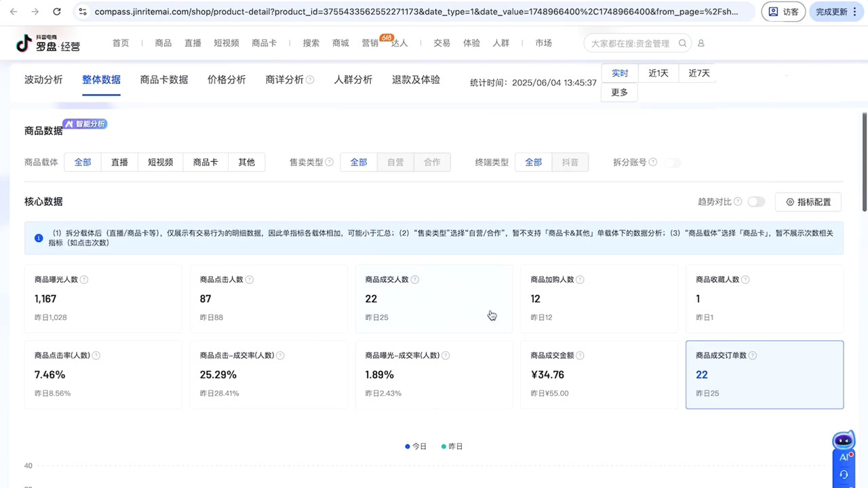
Task: Toggle 昨日 legend series
Action: [452, 447]
